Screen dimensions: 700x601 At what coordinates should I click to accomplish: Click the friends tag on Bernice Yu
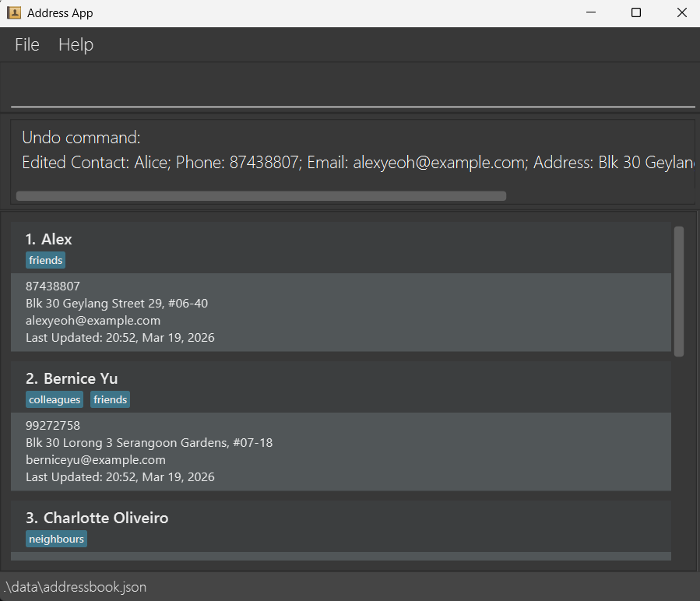click(110, 399)
